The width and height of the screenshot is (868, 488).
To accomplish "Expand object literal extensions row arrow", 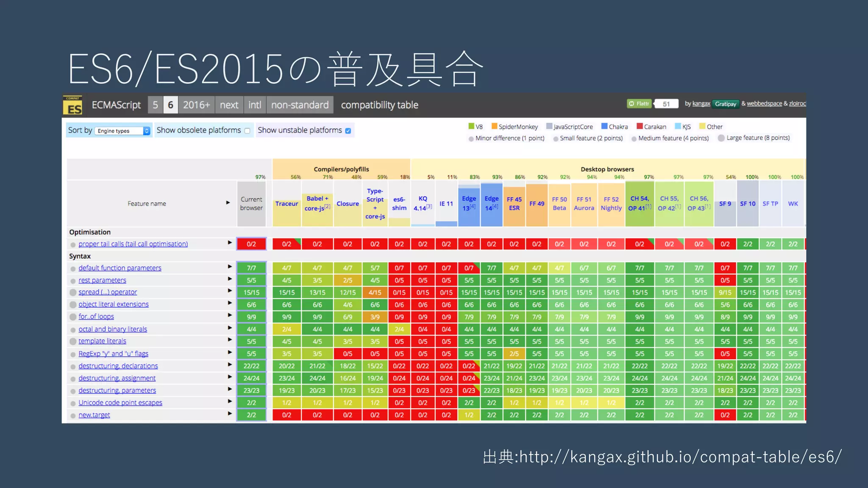I will click(x=230, y=303).
